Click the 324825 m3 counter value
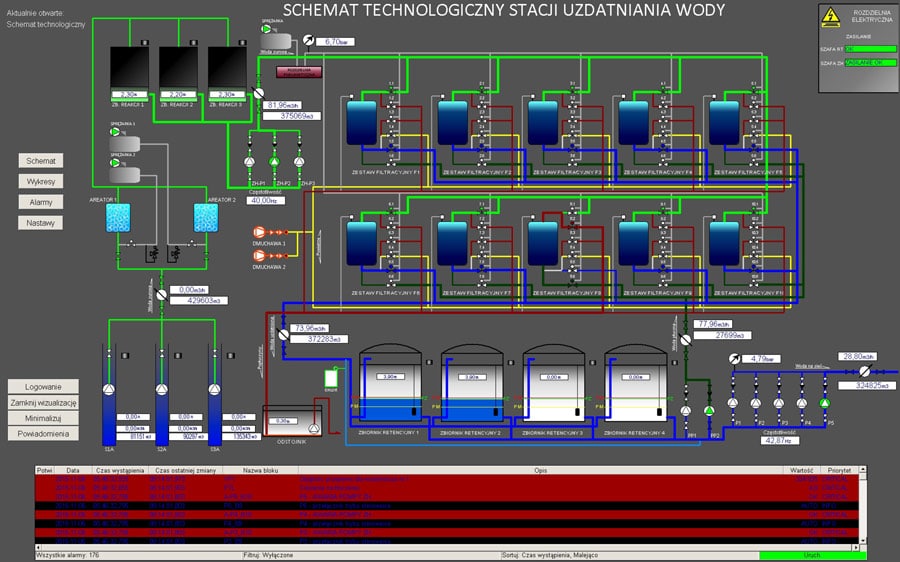The image size is (900, 562). click(867, 386)
